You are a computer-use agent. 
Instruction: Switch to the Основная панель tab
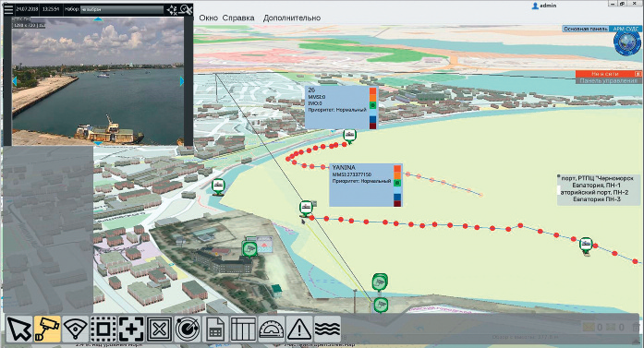586,29
